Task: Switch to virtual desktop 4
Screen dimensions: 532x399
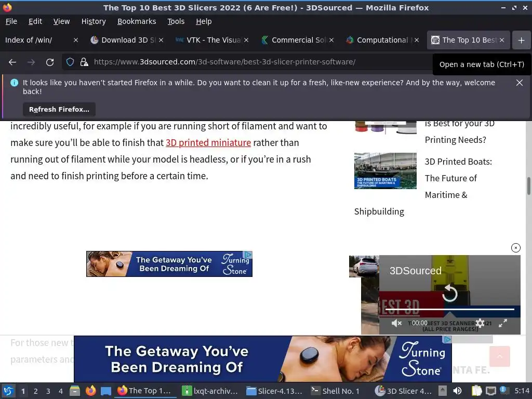Action: coord(61,391)
